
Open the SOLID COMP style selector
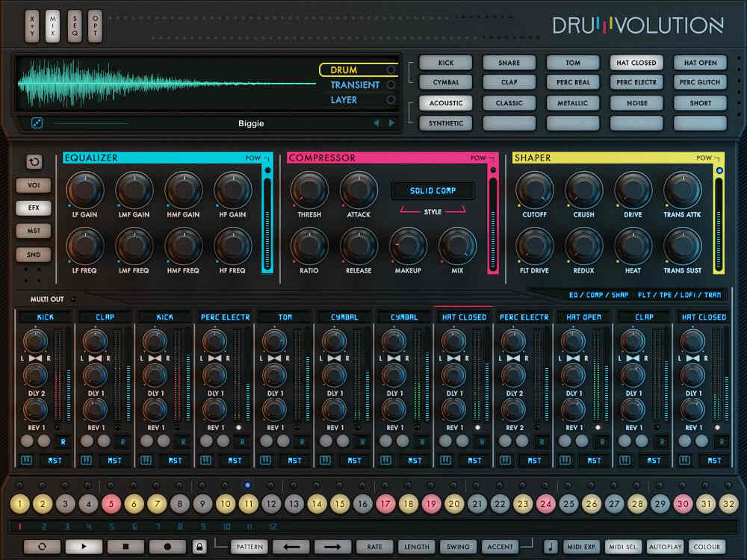coord(433,190)
